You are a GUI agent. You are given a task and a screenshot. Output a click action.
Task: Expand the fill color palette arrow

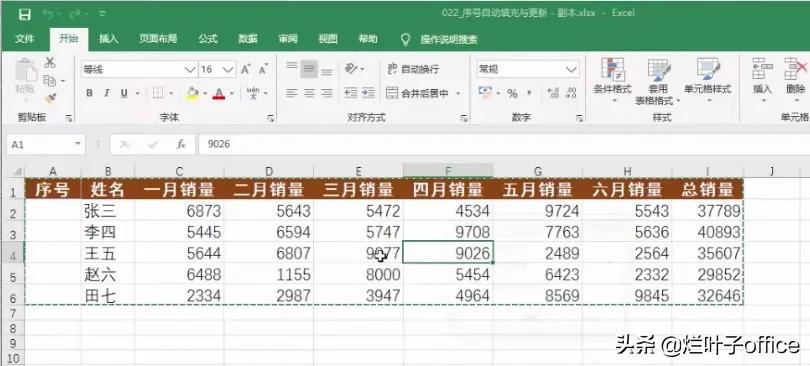click(x=205, y=94)
